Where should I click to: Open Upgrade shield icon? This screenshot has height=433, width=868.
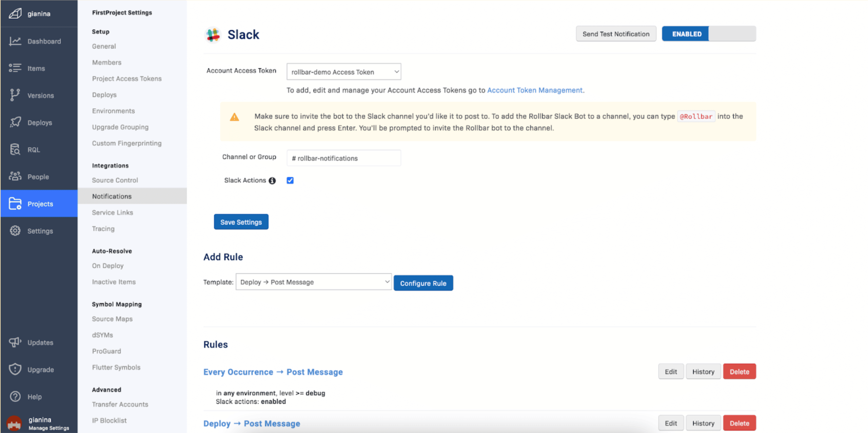pos(15,369)
